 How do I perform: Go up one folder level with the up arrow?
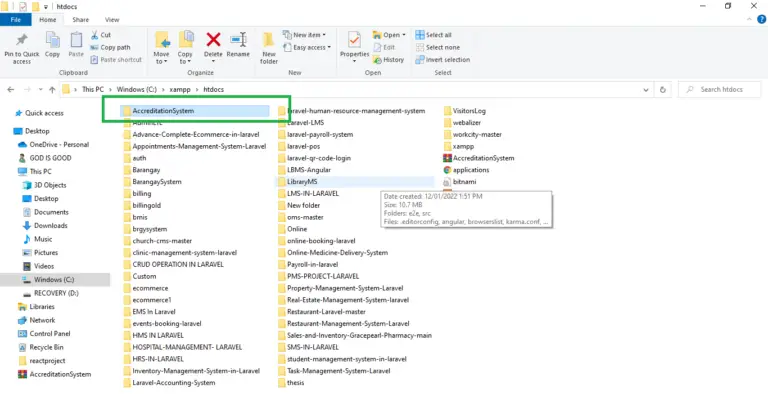52,90
